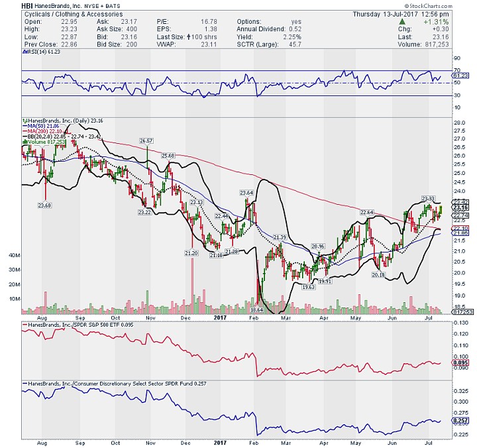Click the 18.64 February low label
The image size is (477, 448).
(x=256, y=310)
